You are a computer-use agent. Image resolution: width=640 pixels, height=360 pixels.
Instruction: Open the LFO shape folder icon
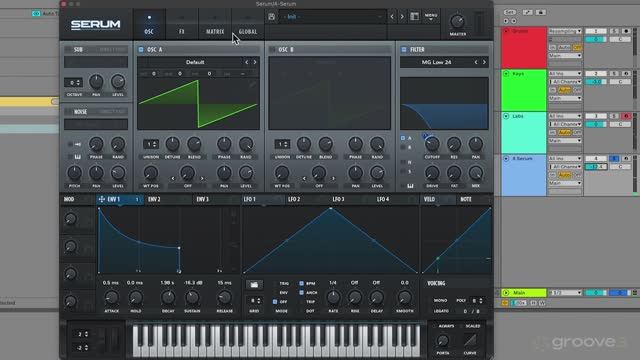[254, 284]
